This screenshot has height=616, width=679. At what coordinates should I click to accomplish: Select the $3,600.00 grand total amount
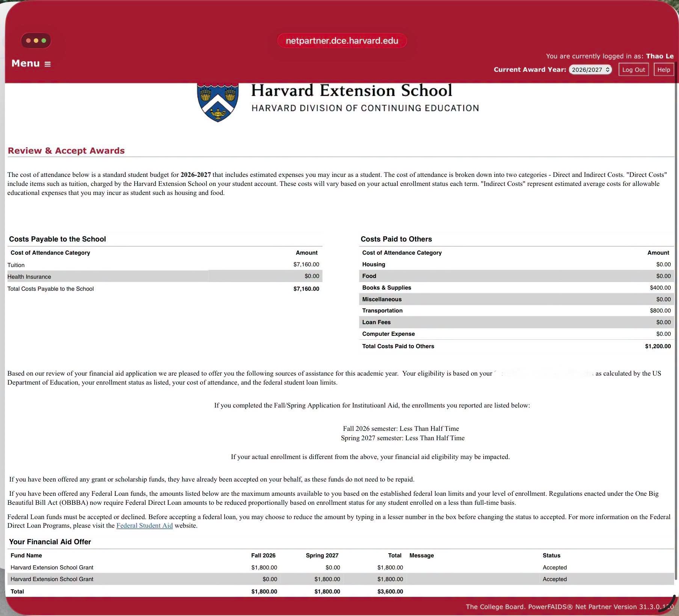[x=390, y=592]
